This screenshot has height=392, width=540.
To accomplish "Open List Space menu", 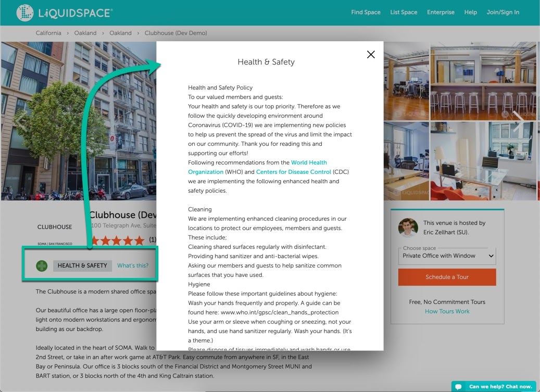I will point(404,12).
